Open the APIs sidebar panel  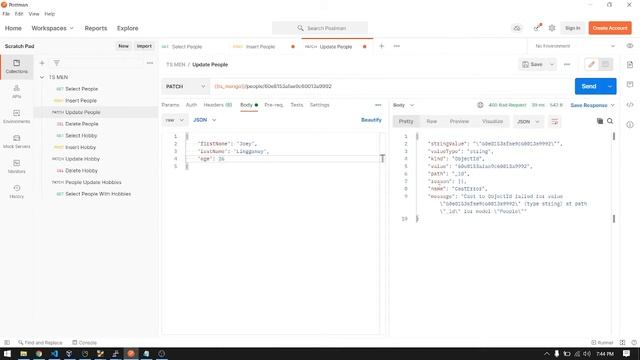(x=16, y=91)
